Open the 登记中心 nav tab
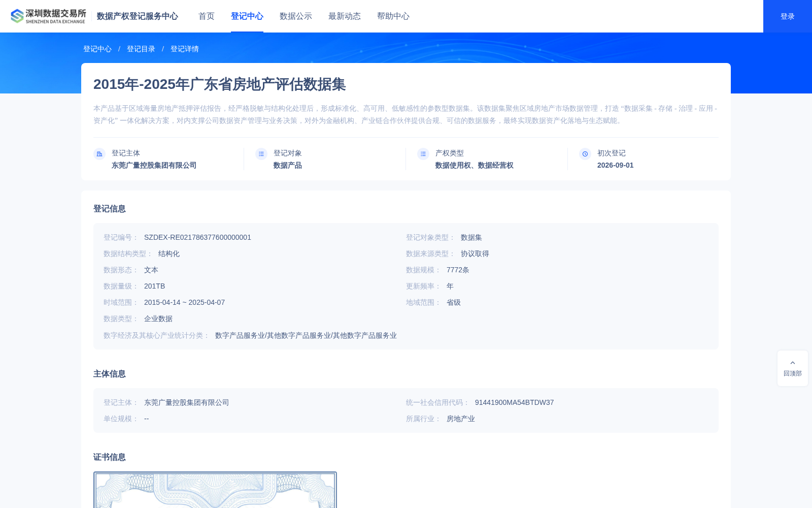The image size is (812, 508). click(247, 16)
